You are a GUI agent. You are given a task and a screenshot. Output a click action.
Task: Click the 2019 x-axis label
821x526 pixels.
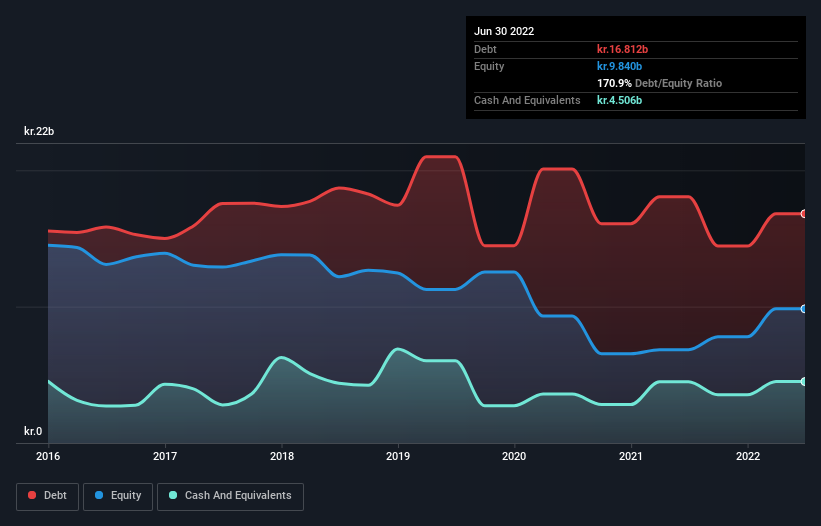coord(398,456)
